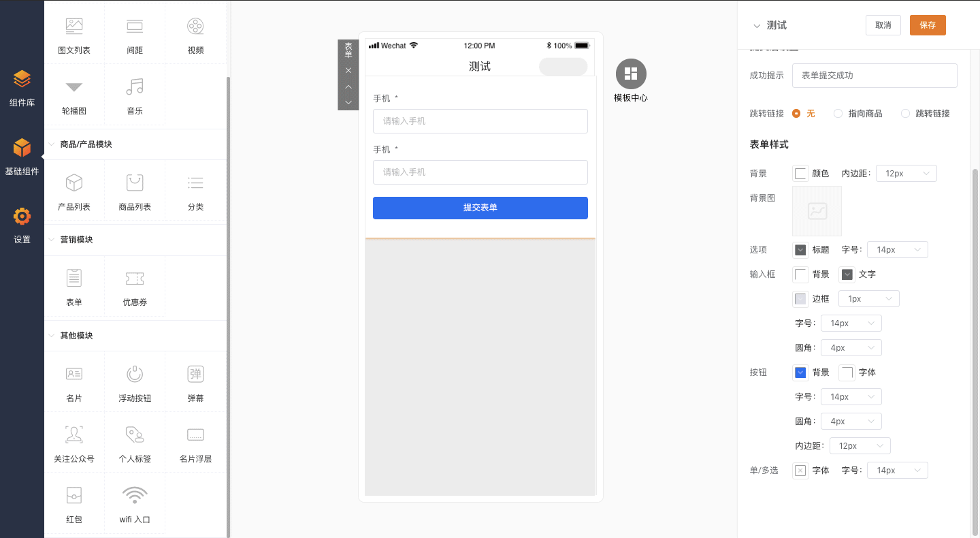Add the 音乐 music component
The image size is (980, 538).
pyautogui.click(x=135, y=95)
